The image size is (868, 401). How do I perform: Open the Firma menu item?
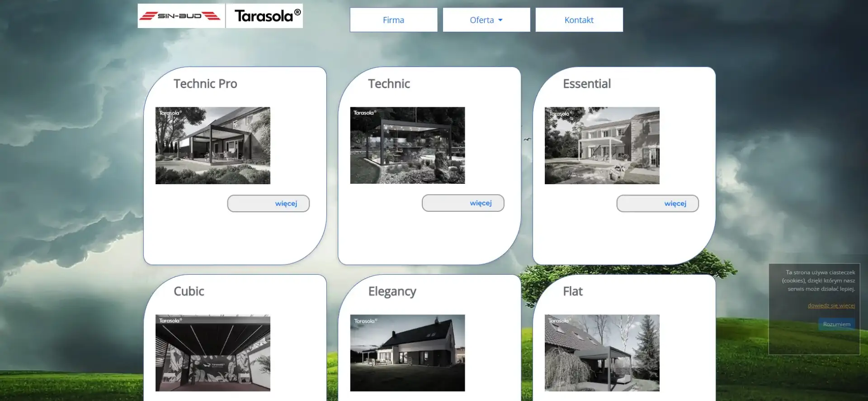(393, 20)
